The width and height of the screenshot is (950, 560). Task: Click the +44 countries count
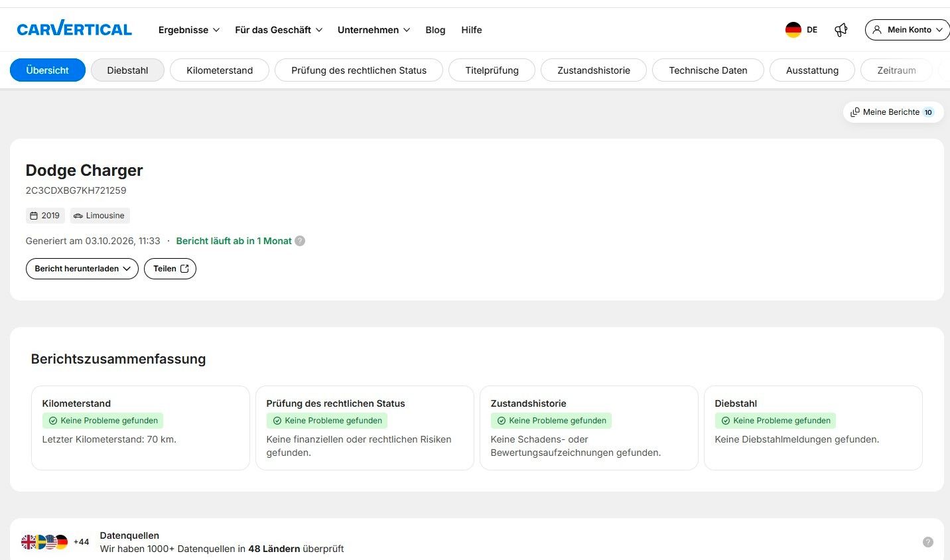(x=81, y=542)
